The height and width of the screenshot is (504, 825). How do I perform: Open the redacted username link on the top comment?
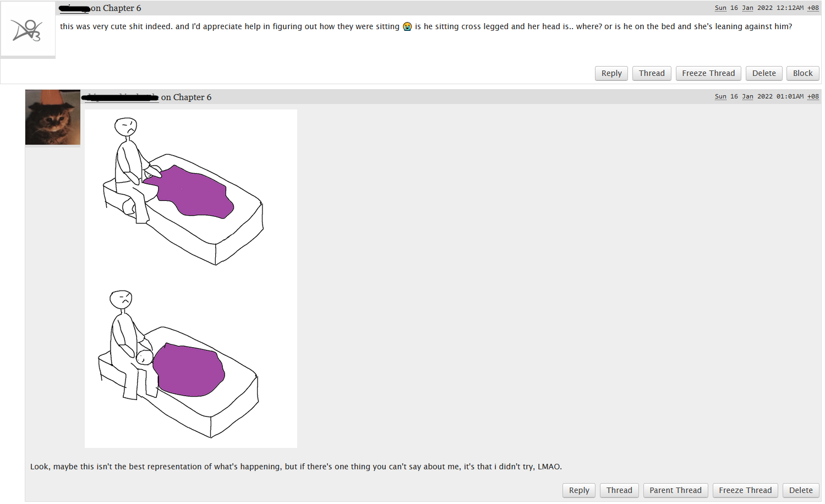tap(74, 9)
